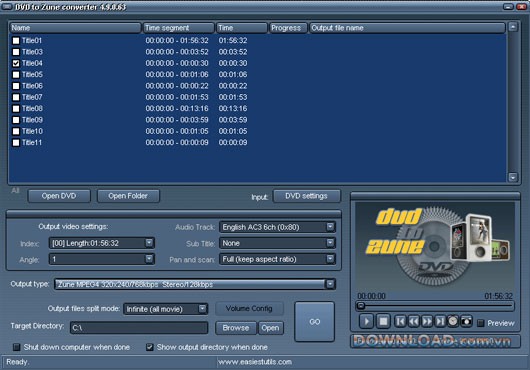Screen dimensions: 530x370
Task: Browse for target directory
Action: click(x=236, y=328)
